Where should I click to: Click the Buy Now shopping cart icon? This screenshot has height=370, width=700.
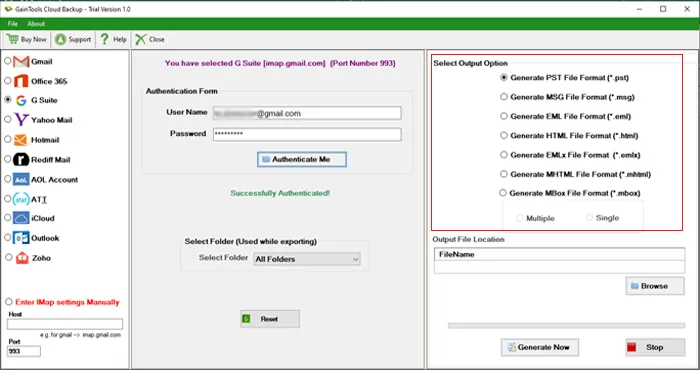(x=12, y=39)
